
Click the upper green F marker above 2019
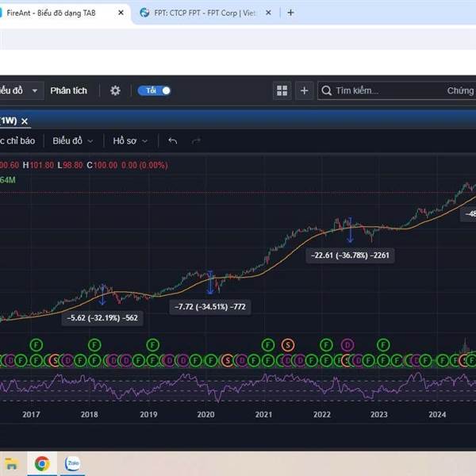152,345
